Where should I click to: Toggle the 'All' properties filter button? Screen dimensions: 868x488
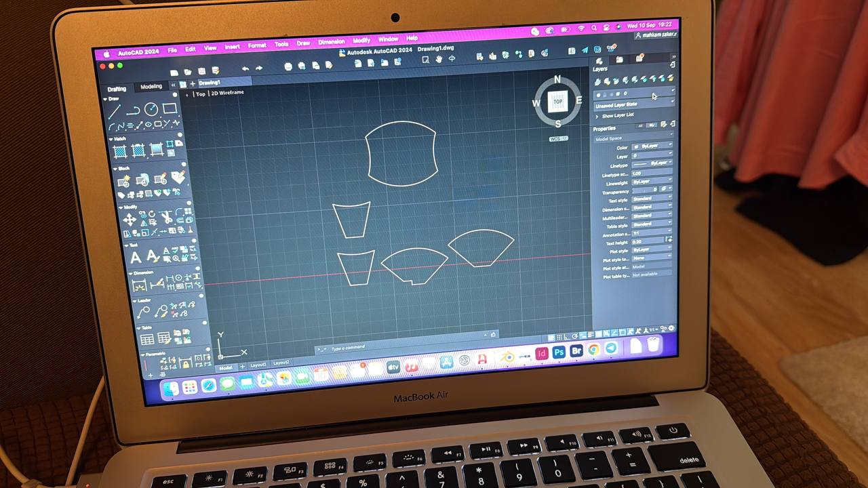(639, 125)
